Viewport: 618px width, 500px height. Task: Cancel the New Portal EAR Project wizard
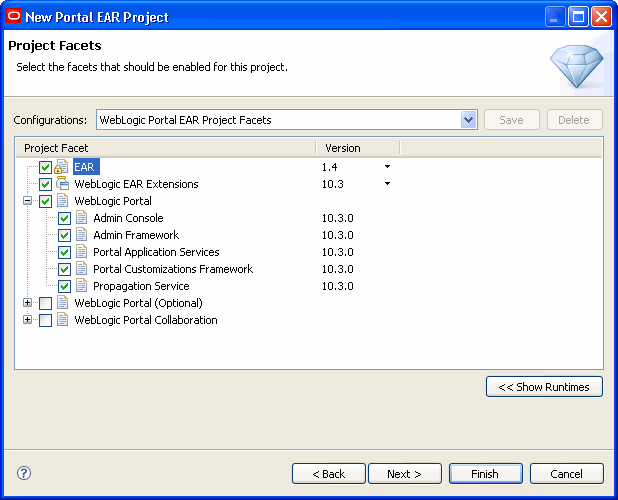pos(566,474)
